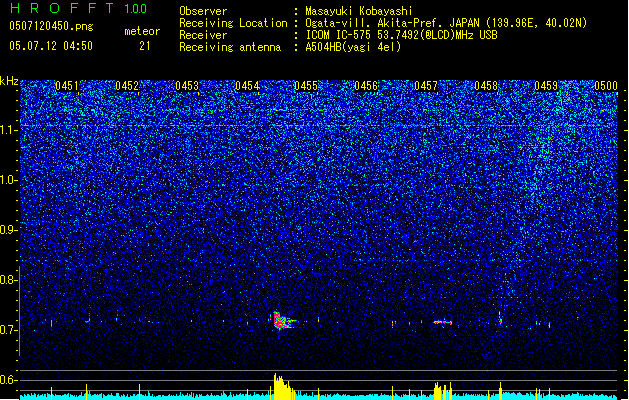
Task: Click the date stamp 05.07.12 04:50
Action: (51, 46)
